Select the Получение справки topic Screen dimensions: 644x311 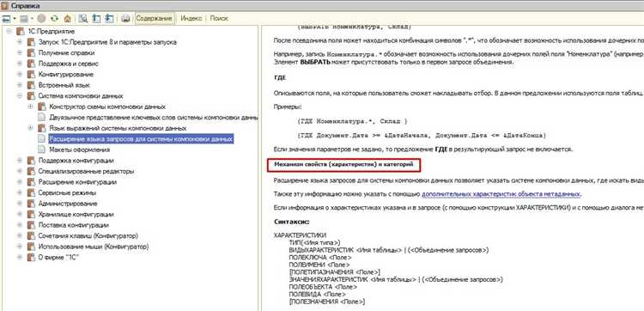pyautogui.click(x=66, y=53)
